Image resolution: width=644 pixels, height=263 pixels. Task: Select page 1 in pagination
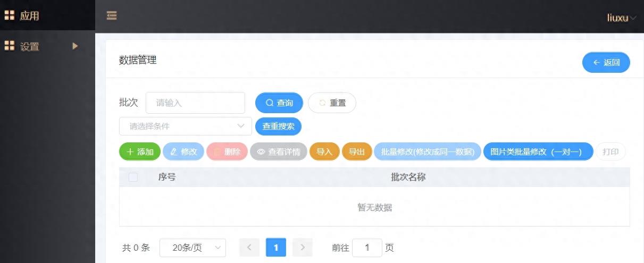(x=276, y=248)
